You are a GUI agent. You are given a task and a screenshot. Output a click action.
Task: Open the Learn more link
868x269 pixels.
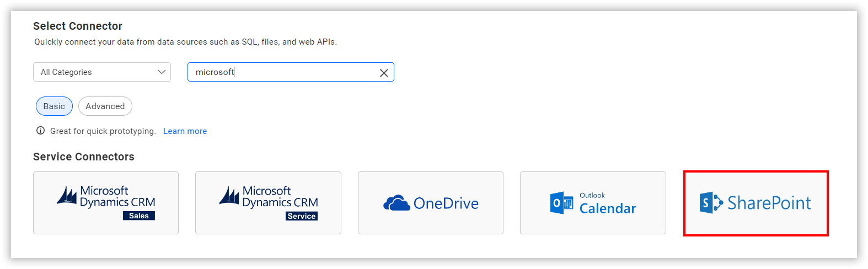(185, 131)
